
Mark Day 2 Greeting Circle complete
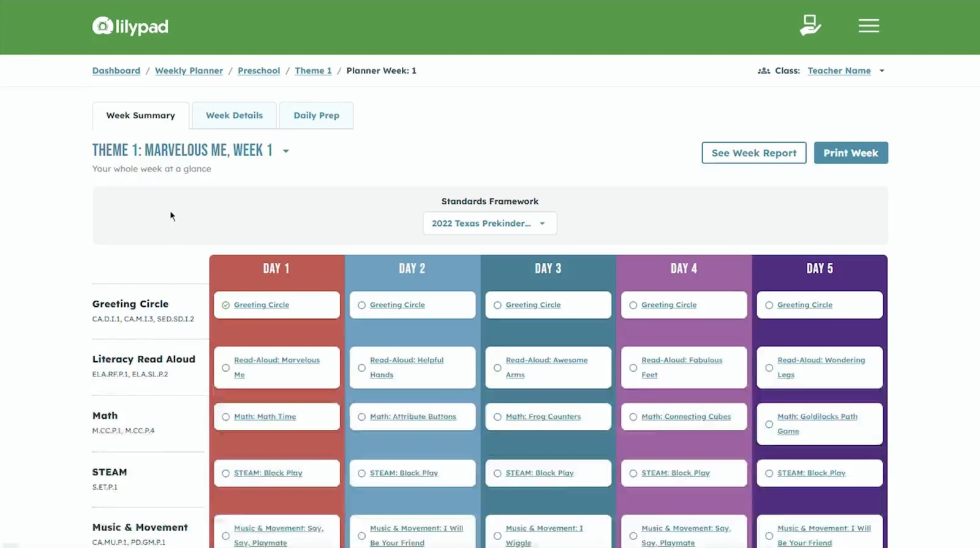362,305
